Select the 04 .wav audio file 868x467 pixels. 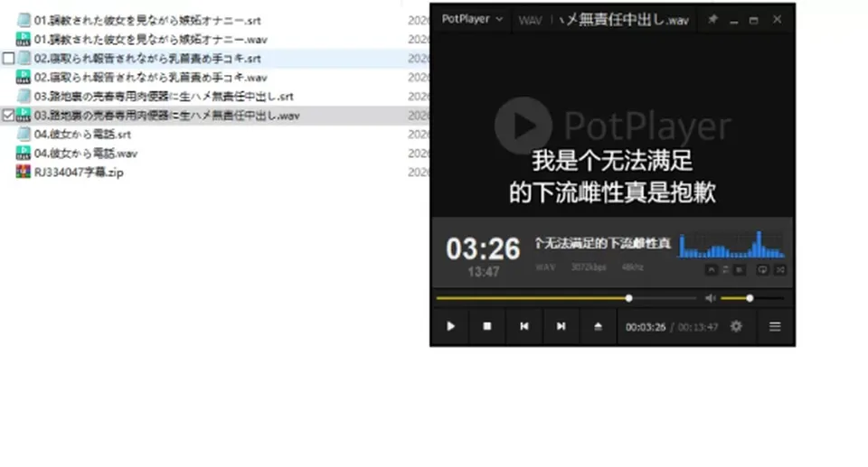coord(85,154)
